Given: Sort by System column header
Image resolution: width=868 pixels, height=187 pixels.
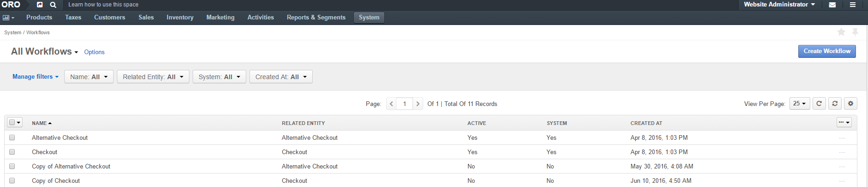Looking at the screenshot, I should click(557, 123).
